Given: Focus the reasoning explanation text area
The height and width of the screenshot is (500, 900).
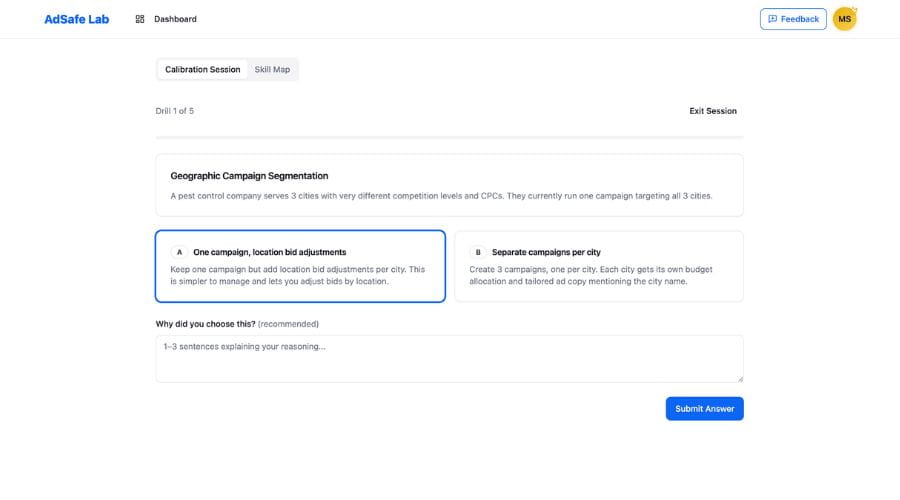Looking at the screenshot, I should pyautogui.click(x=449, y=358).
